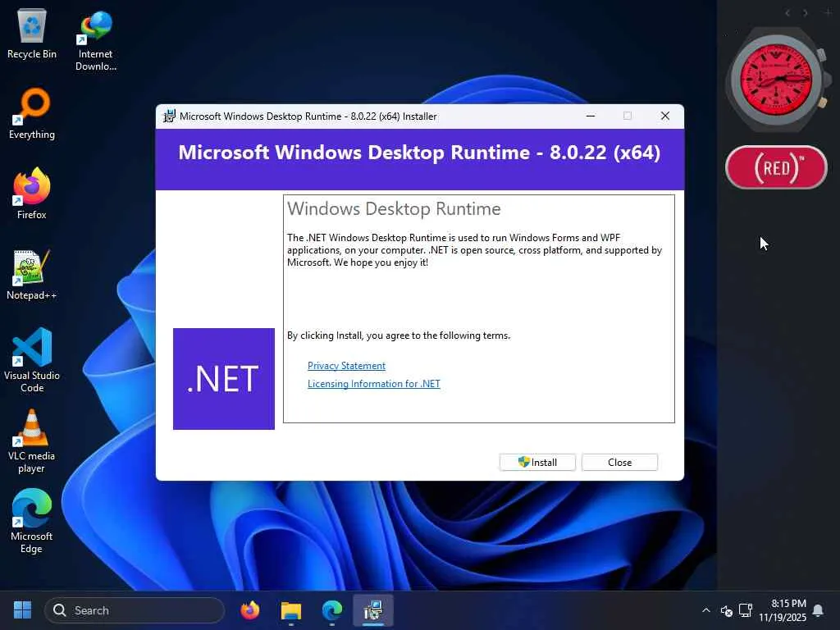Screen dimensions: 840x630
Task: Click the (RED) badge widget
Action: pos(776,167)
